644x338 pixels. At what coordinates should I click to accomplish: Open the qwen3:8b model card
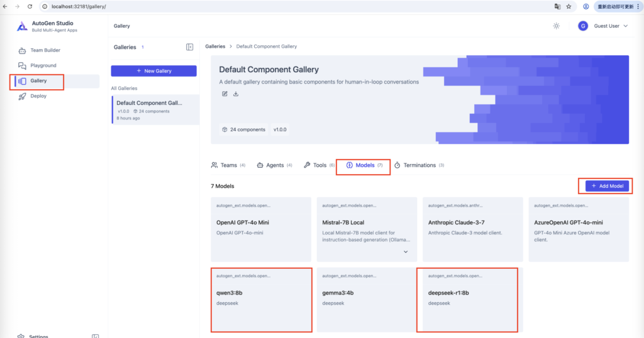261,300
